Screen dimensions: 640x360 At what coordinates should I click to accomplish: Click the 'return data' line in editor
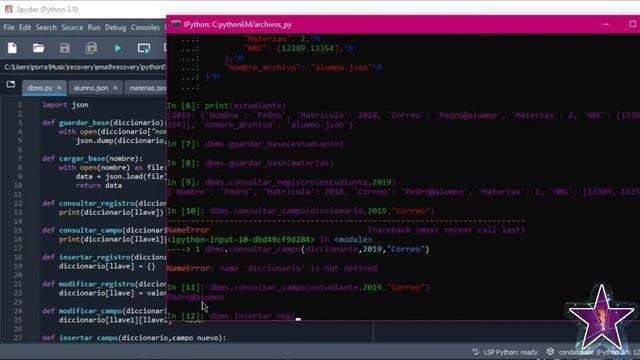(x=98, y=185)
